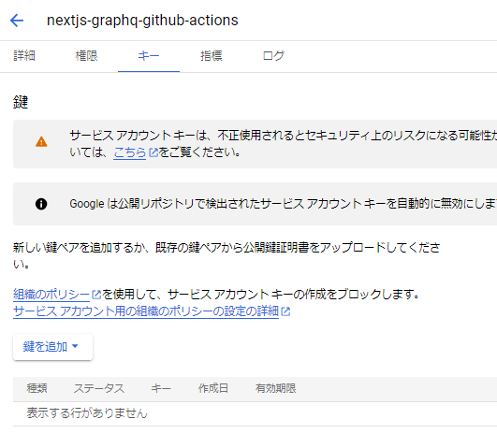Viewport: 497px width, 448px height.
Task: Click the 種類 column header
Action: pos(37,388)
